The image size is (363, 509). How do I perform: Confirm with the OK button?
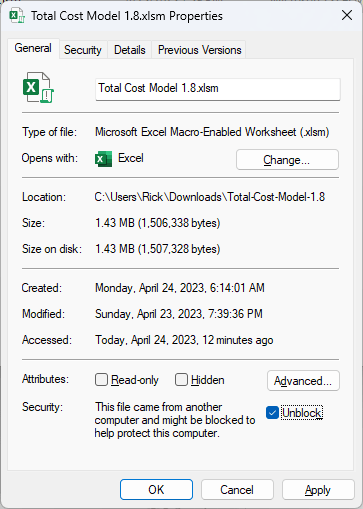(x=156, y=489)
